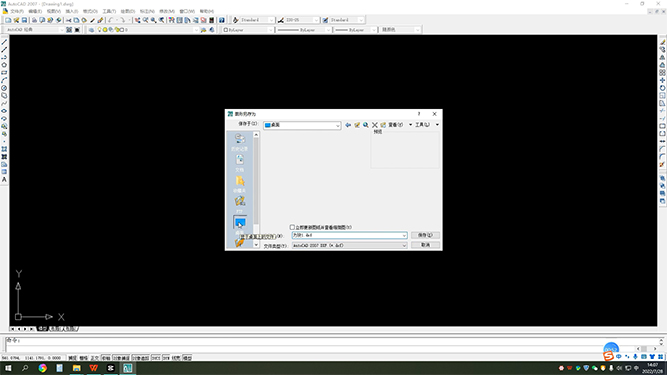Click the delete X icon in dialog toolbar
667x375 pixels.
click(x=375, y=125)
